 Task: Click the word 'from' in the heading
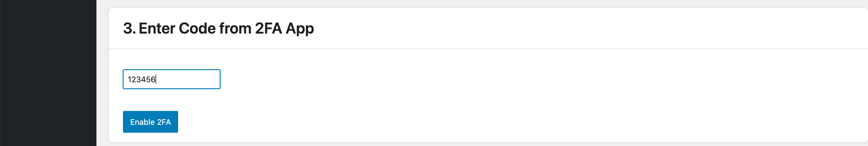pyautogui.click(x=235, y=28)
